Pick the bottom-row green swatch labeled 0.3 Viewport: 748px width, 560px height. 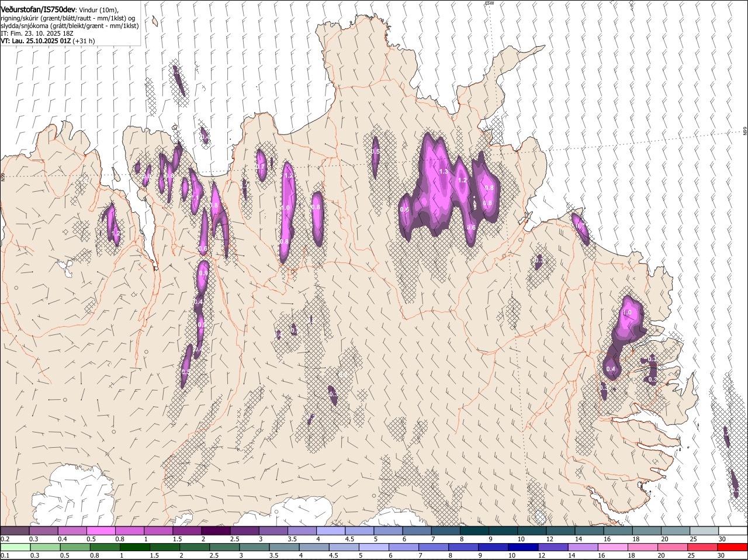(46, 547)
